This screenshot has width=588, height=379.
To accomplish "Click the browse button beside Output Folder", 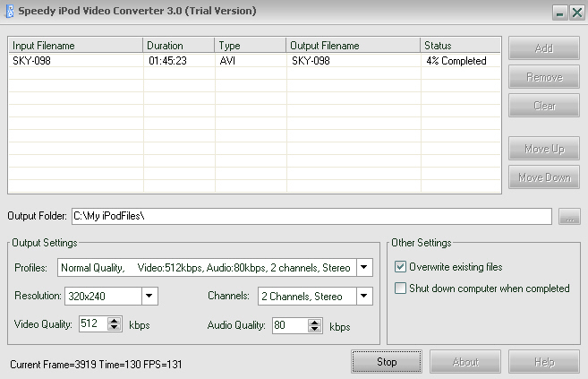I will 569,217.
